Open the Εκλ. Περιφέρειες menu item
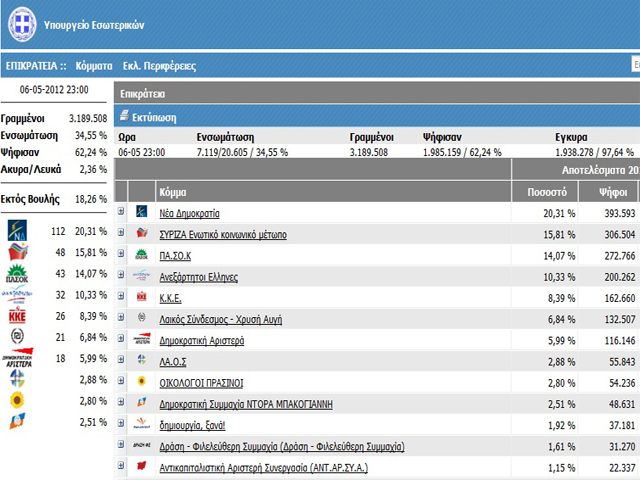Screen dimensions: 640x480 tap(159, 66)
